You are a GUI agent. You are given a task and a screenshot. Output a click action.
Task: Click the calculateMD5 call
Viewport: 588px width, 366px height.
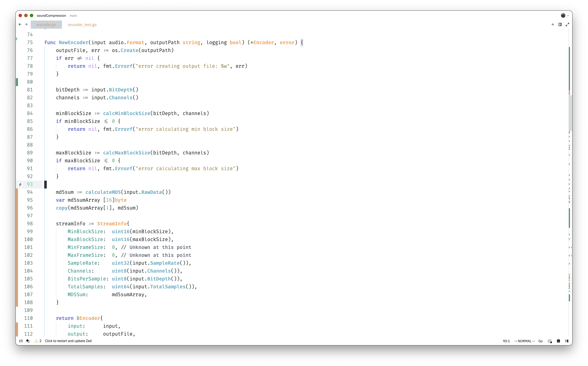(103, 192)
